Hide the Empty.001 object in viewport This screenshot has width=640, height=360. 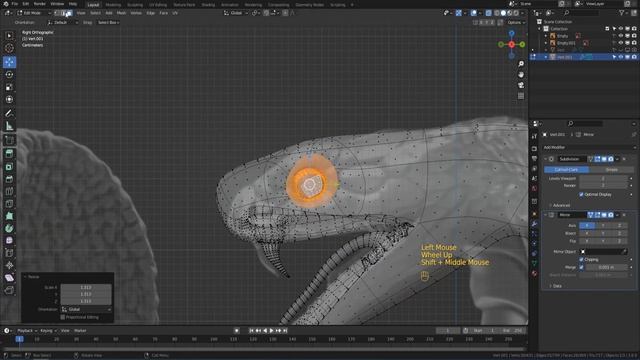pyautogui.click(x=620, y=43)
